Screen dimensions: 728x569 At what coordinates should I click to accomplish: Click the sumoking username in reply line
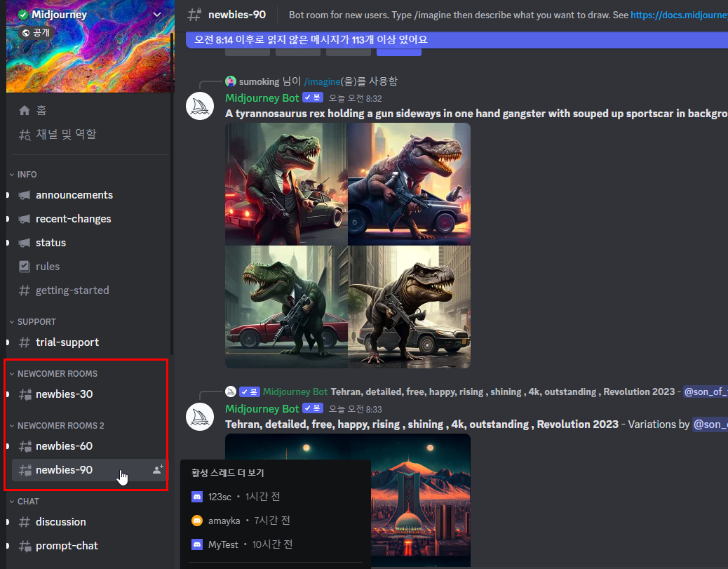259,81
